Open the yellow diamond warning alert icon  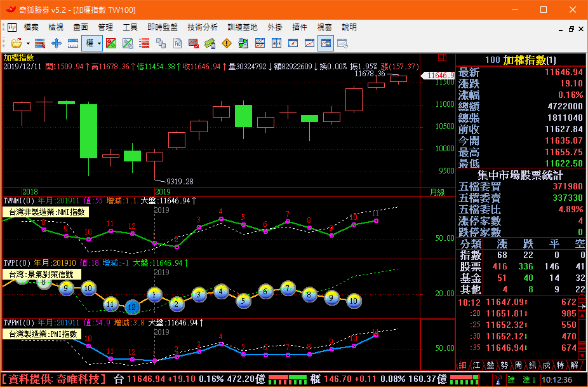[227, 44]
